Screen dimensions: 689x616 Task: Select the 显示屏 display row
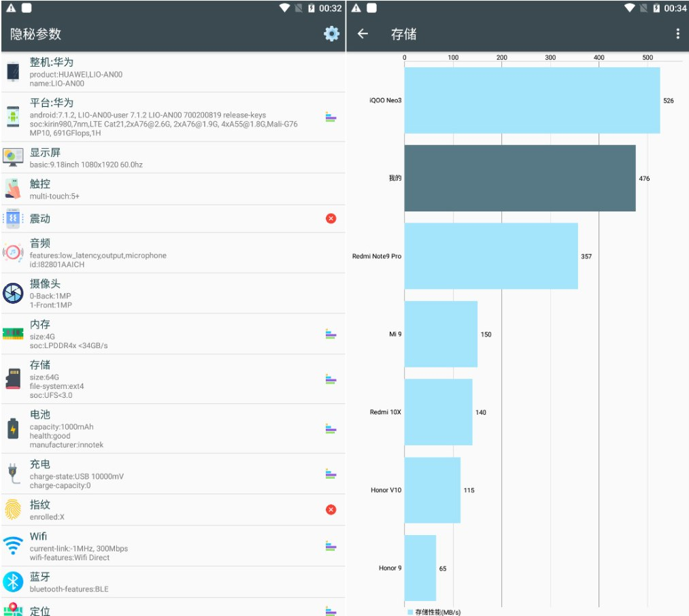(x=163, y=158)
